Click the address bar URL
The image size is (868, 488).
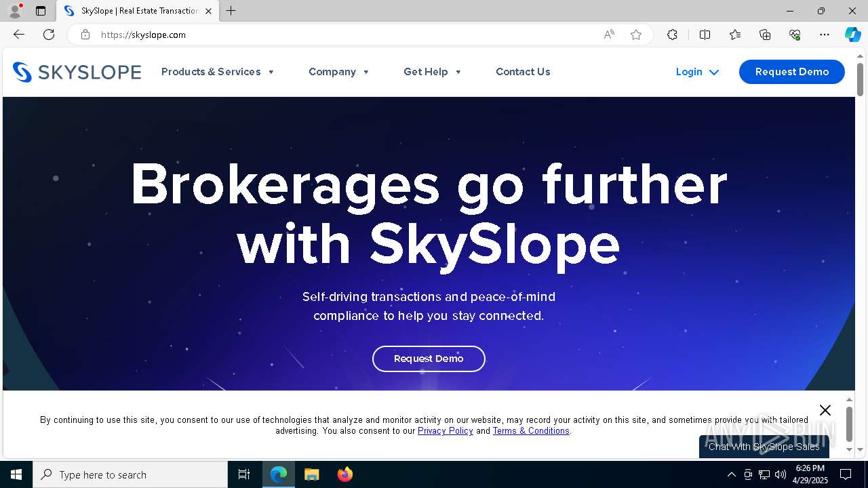[x=143, y=35]
